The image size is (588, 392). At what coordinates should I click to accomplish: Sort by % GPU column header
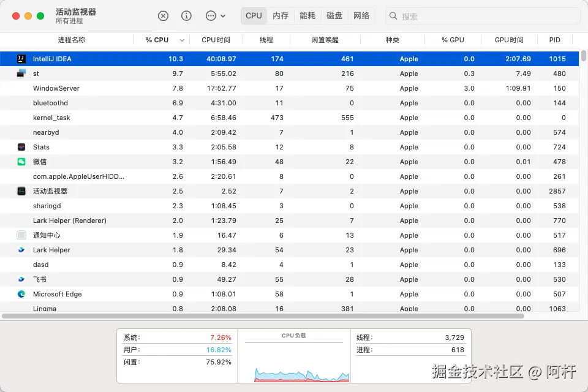tap(453, 40)
